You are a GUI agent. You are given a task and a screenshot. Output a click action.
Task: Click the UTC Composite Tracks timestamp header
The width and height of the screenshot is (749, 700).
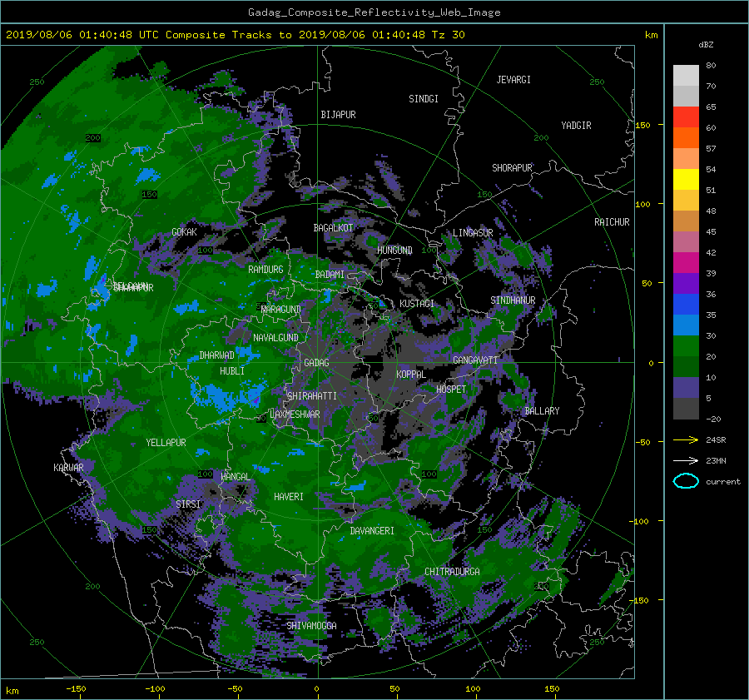coord(235,35)
